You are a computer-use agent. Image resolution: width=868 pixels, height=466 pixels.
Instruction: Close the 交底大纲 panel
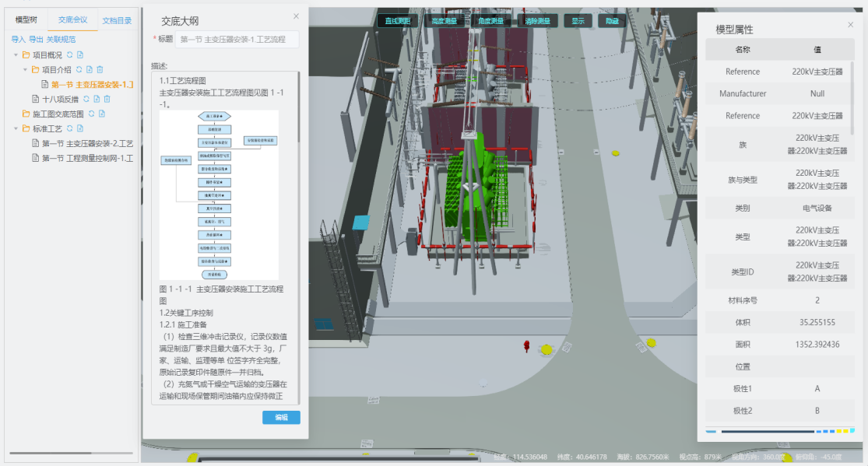(296, 16)
